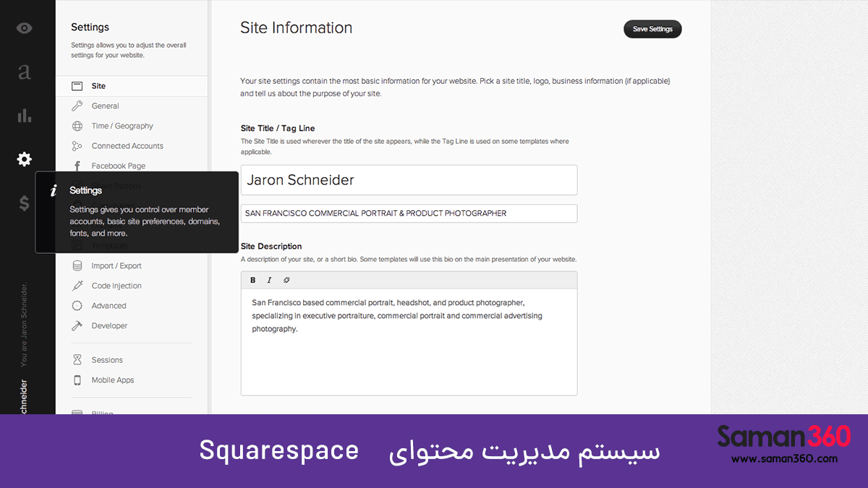Click the dashed circle icon for Advanced
Screen dimensions: 868x488
tap(77, 306)
